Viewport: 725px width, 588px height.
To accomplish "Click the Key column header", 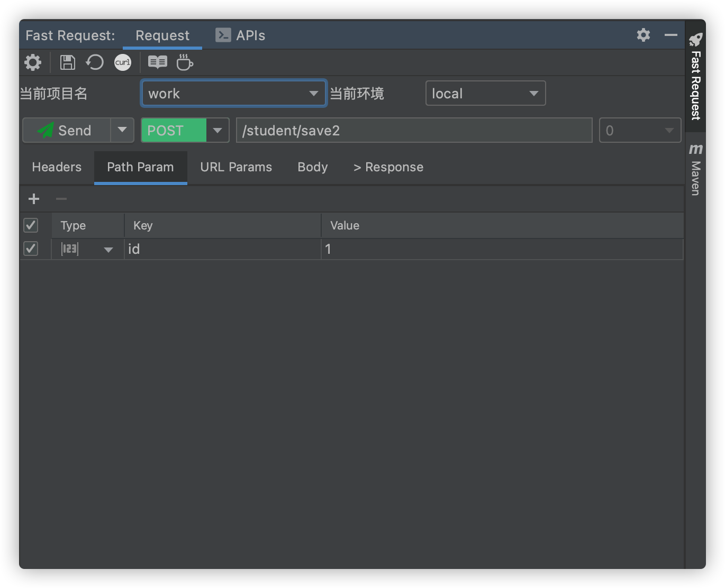I will point(223,226).
